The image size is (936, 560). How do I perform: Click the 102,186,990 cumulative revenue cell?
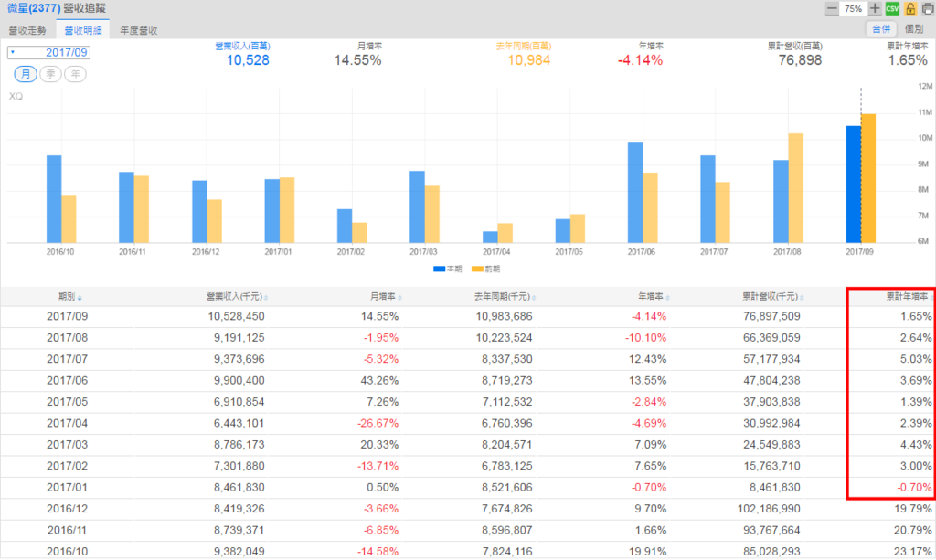(769, 510)
